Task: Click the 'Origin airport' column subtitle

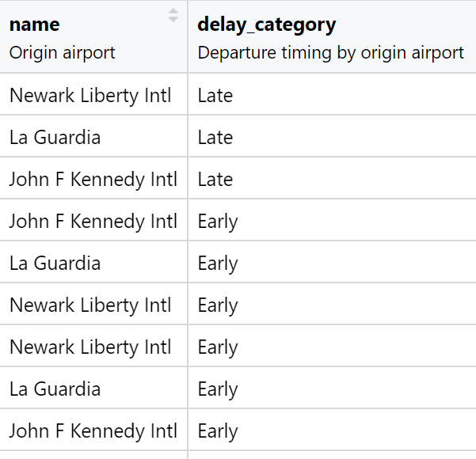Action: pyautogui.click(x=63, y=52)
